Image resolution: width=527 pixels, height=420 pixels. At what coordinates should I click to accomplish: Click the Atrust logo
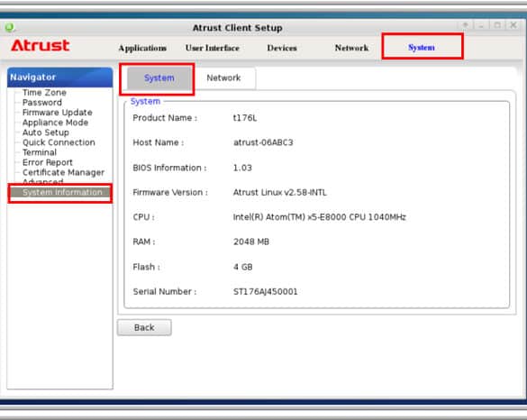pyautogui.click(x=41, y=45)
